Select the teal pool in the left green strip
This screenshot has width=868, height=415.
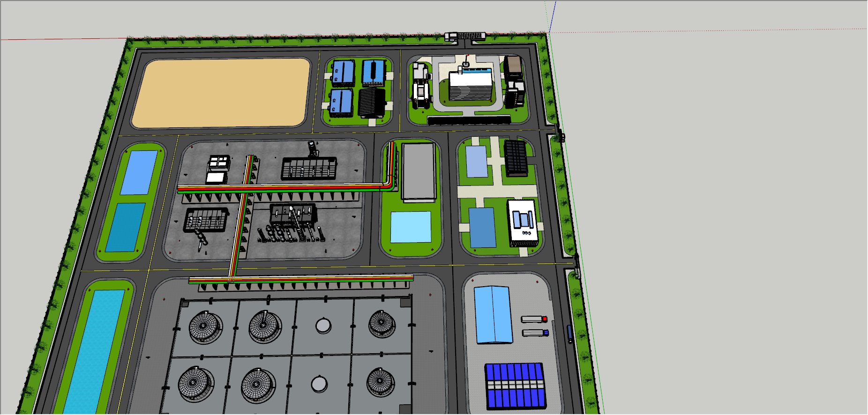pos(126,227)
